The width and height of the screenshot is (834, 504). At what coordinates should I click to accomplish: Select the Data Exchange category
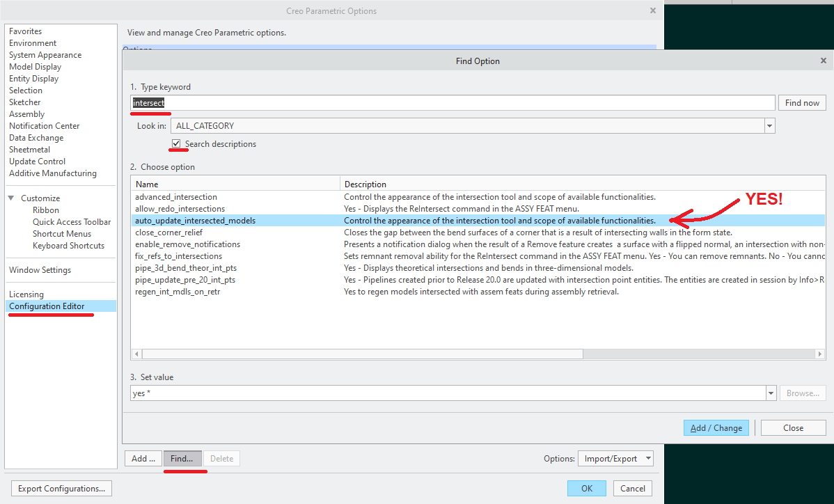pyautogui.click(x=36, y=137)
